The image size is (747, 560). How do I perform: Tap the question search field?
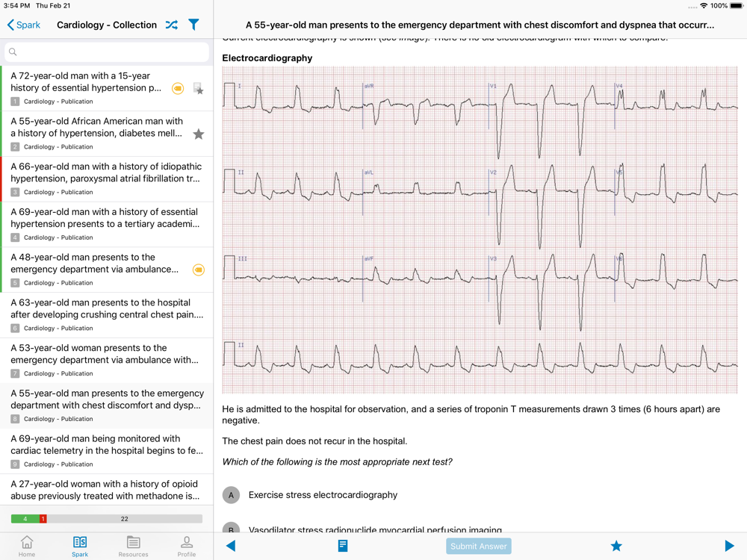(x=106, y=52)
